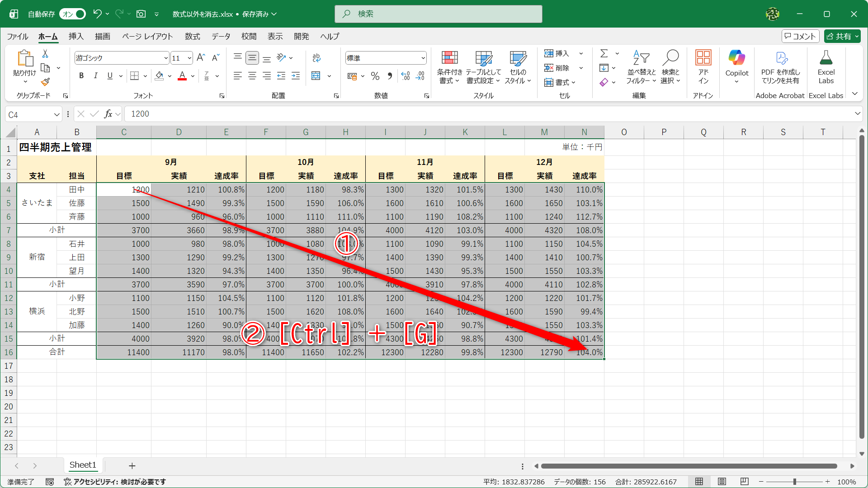Image resolution: width=868 pixels, height=488 pixels.
Task: Click the percent style icon
Action: (375, 76)
